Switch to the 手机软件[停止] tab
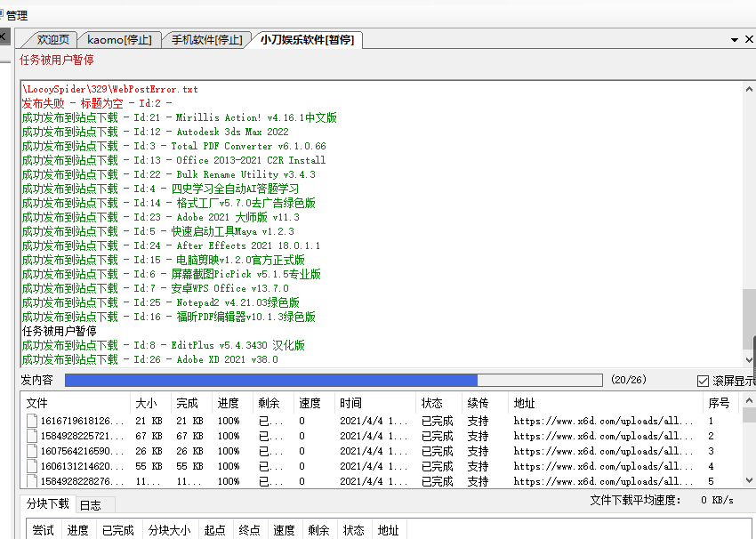The height and width of the screenshot is (539, 756). [x=207, y=39]
